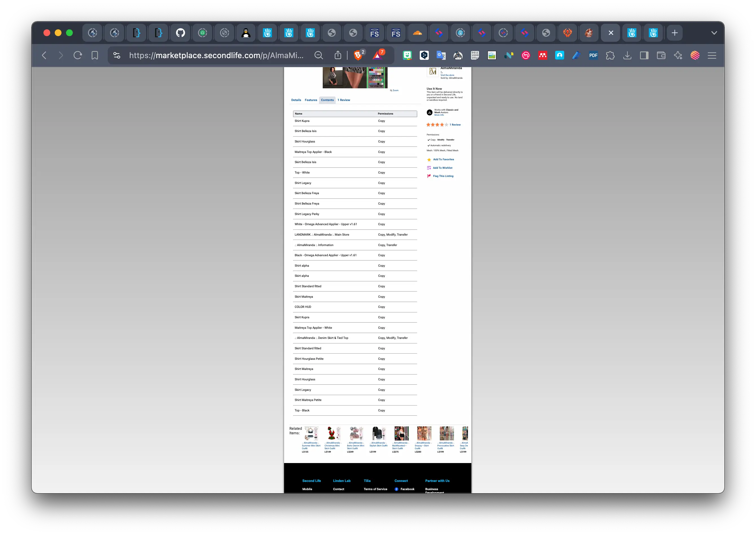The width and height of the screenshot is (756, 535).
Task: Click 'Copy, Transfer' permission of Information row
Action: tap(388, 245)
